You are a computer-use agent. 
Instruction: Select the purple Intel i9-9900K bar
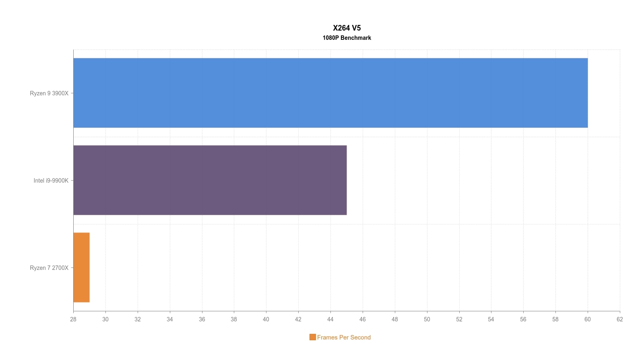pos(210,180)
